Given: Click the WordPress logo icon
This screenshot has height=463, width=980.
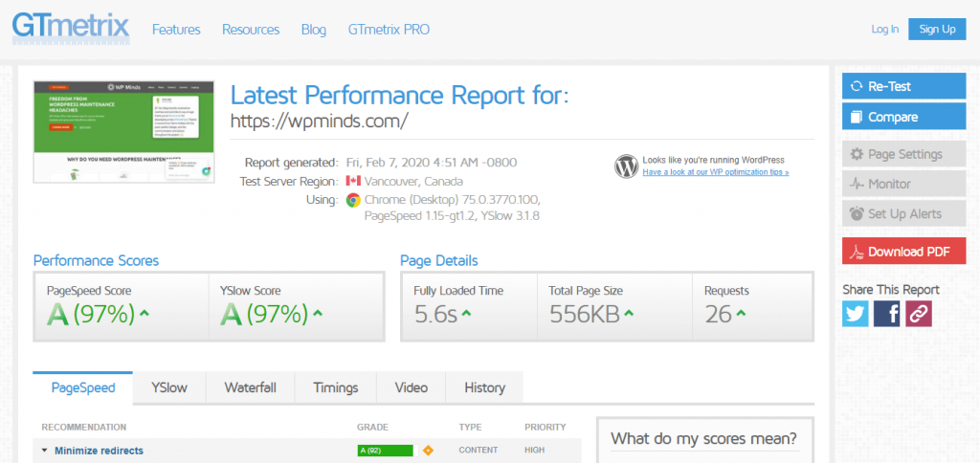Looking at the screenshot, I should click(626, 165).
